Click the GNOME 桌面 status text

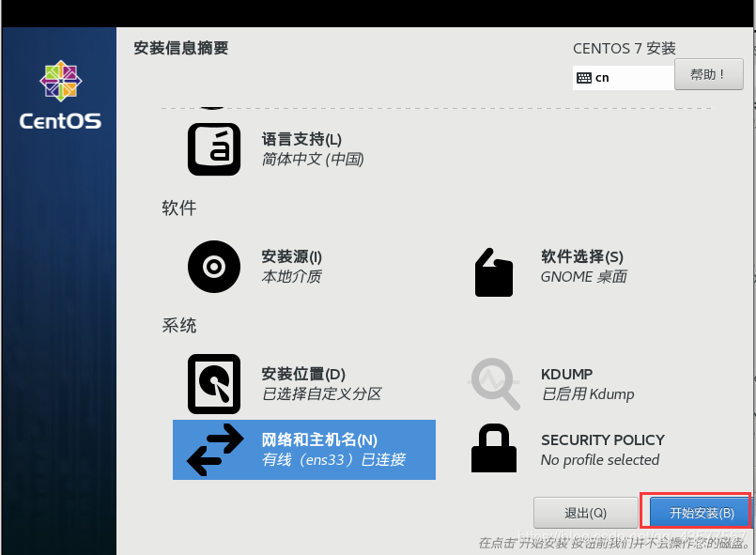[x=584, y=277]
